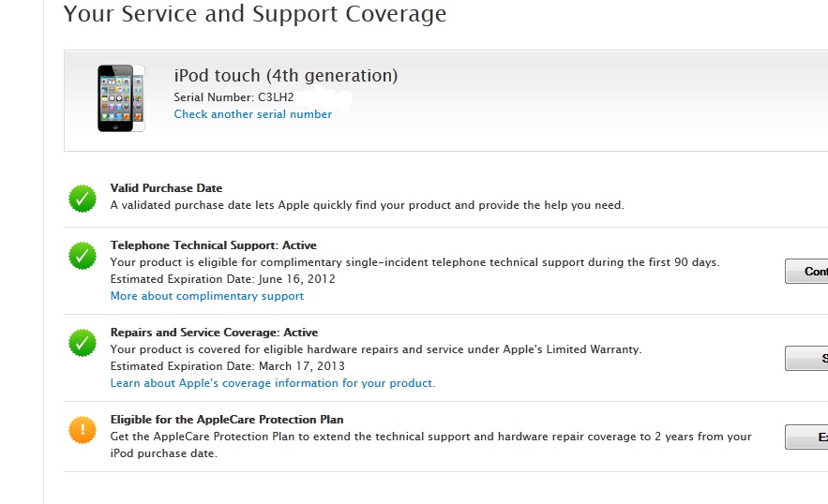Viewport: 828px width, 504px height.
Task: Click the iPod touch product image
Action: coord(121,97)
